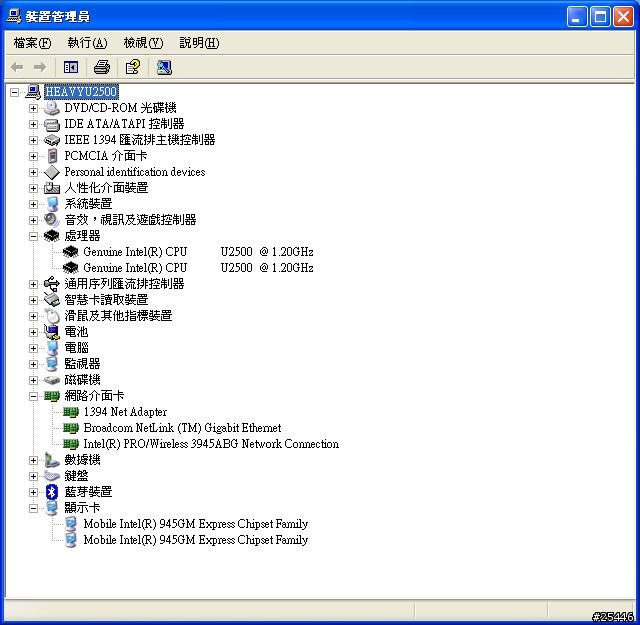Click the 裝置管理員 title bar system icon
Viewport: 640px width, 625px height.
[x=13, y=16]
